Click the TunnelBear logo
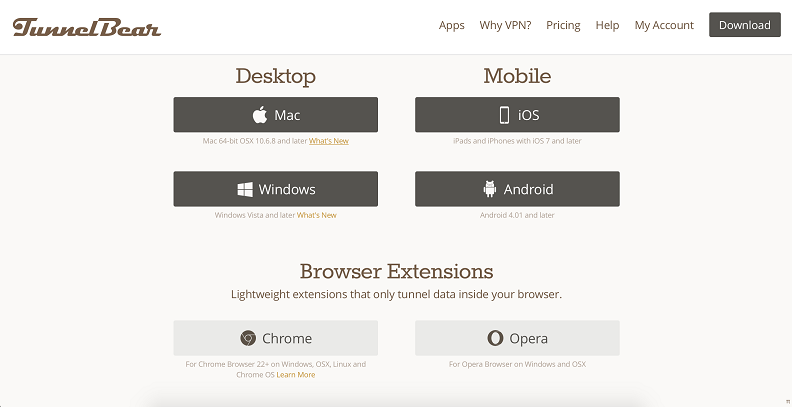The height and width of the screenshot is (407, 792). (86, 27)
